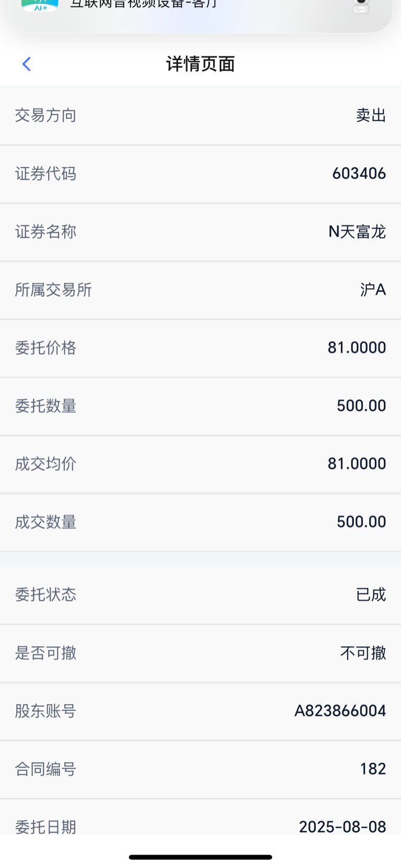Tap the 委托数量 row with 500.00
This screenshot has height=868, width=401.
[200, 406]
